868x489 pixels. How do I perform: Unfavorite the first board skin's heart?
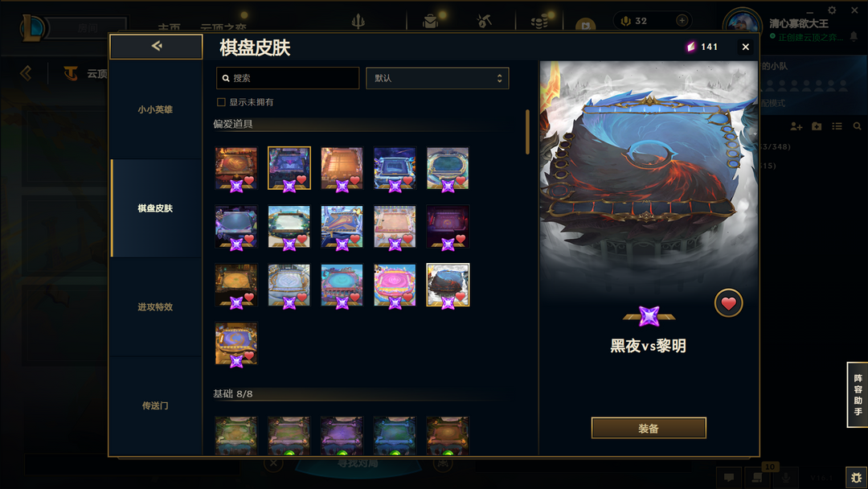pyautogui.click(x=250, y=180)
